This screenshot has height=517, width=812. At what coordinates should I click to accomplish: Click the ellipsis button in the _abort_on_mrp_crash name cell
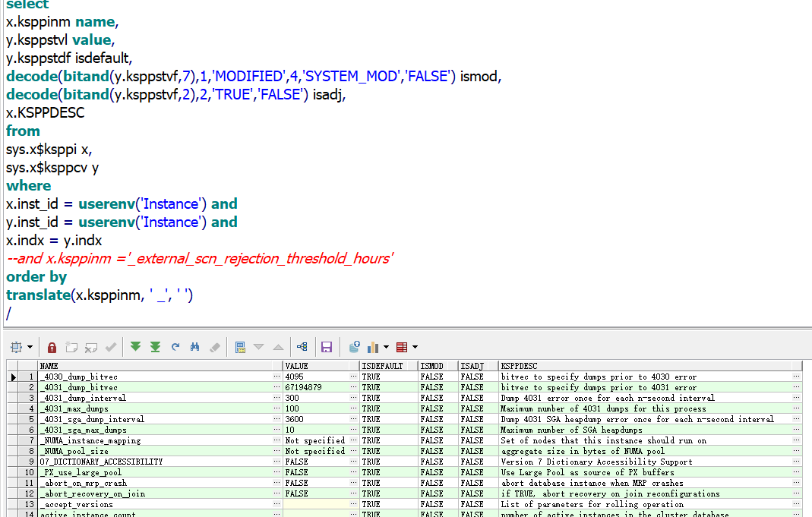pyautogui.click(x=276, y=483)
